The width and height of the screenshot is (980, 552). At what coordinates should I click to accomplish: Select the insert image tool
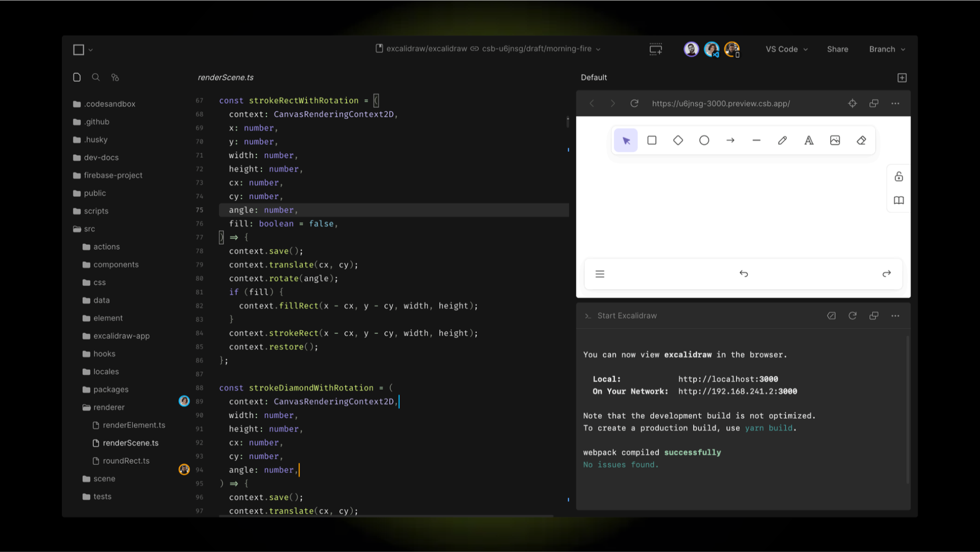(835, 140)
